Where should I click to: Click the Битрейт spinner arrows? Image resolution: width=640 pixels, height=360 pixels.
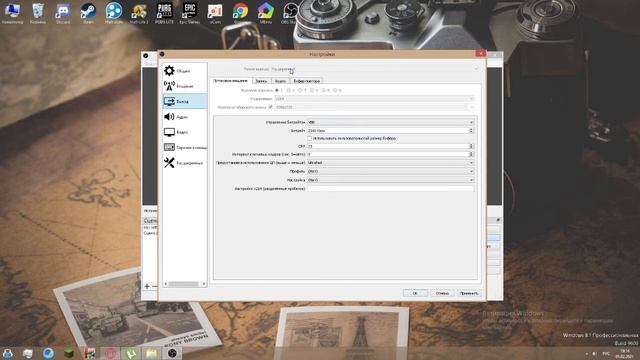pyautogui.click(x=471, y=131)
